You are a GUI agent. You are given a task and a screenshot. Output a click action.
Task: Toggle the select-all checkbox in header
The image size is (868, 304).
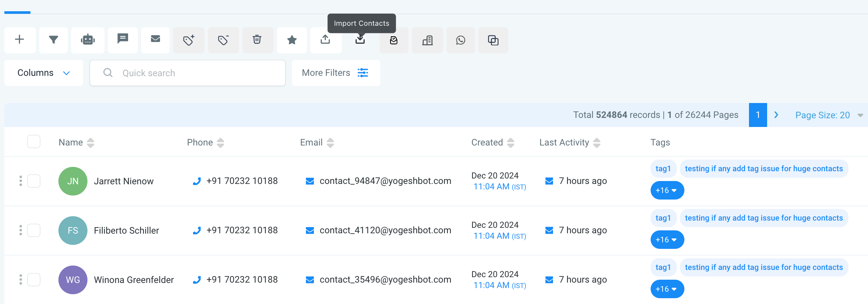(34, 141)
